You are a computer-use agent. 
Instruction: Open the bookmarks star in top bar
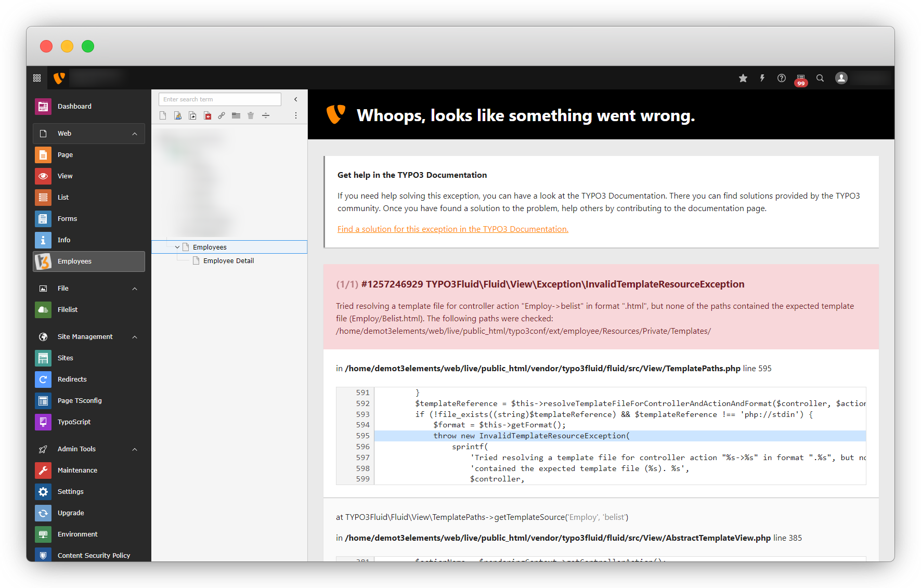pyautogui.click(x=743, y=78)
